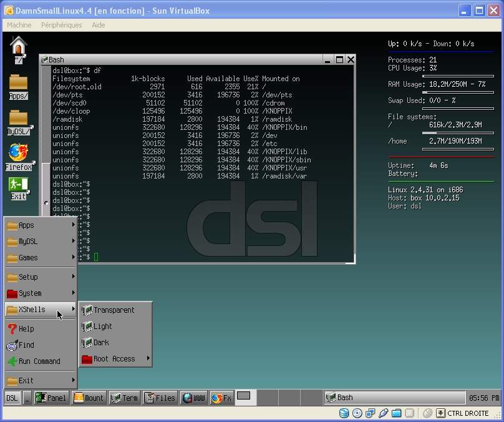Click VirtualBox USB status icon

(x=383, y=413)
